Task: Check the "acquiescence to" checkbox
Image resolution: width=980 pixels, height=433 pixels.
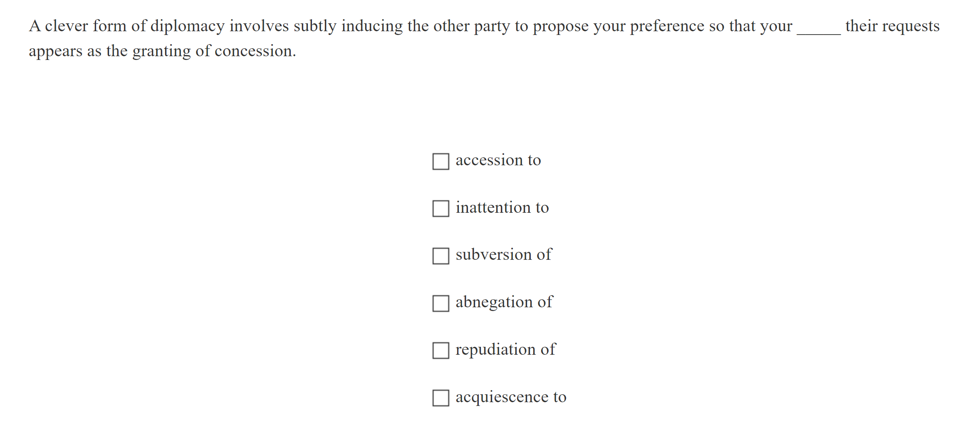Action: click(441, 398)
